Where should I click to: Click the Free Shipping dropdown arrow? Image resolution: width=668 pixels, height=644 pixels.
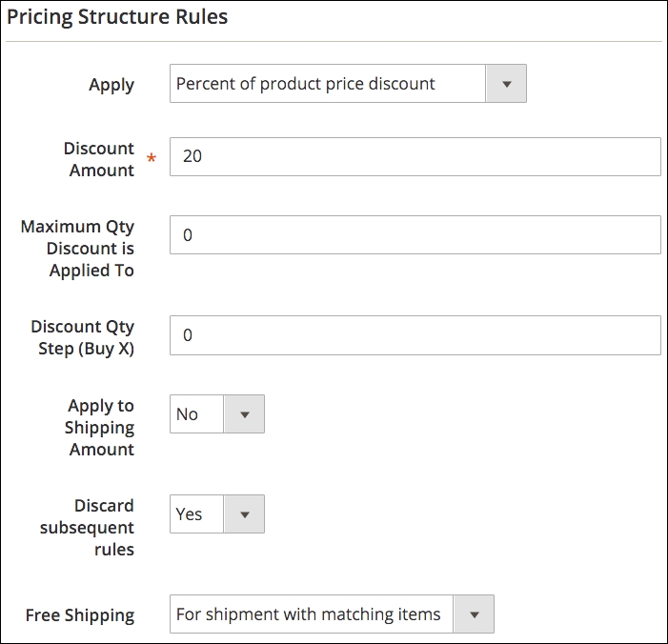click(475, 614)
